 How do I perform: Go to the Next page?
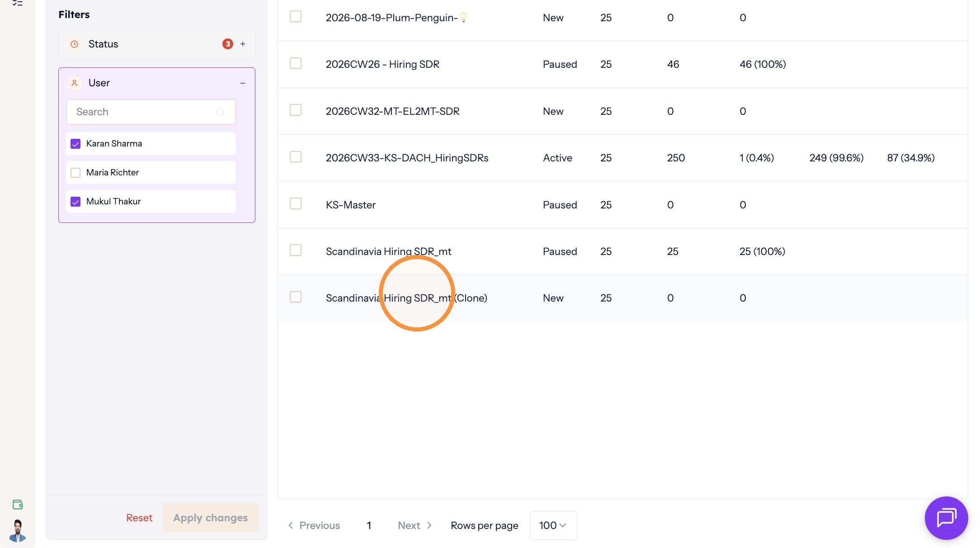click(x=415, y=525)
